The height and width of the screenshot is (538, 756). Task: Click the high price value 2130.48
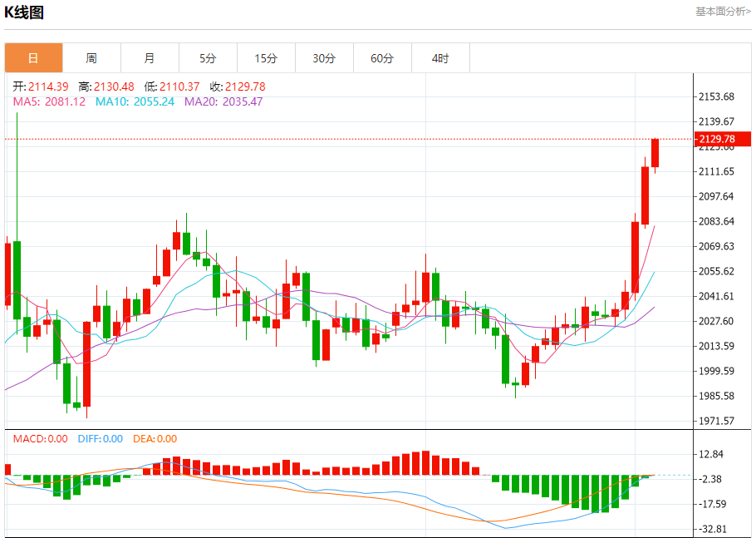(x=114, y=86)
